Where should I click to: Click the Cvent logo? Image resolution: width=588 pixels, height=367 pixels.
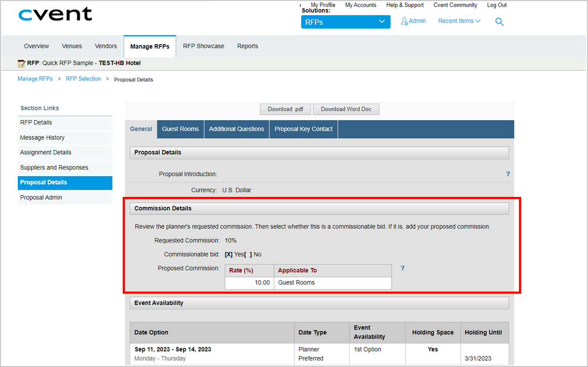(x=55, y=14)
